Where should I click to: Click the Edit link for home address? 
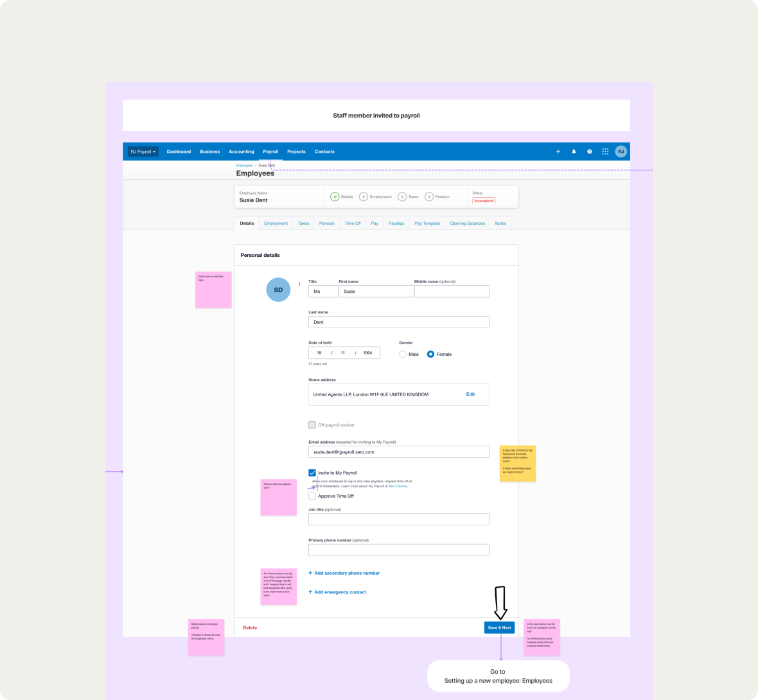pos(470,394)
